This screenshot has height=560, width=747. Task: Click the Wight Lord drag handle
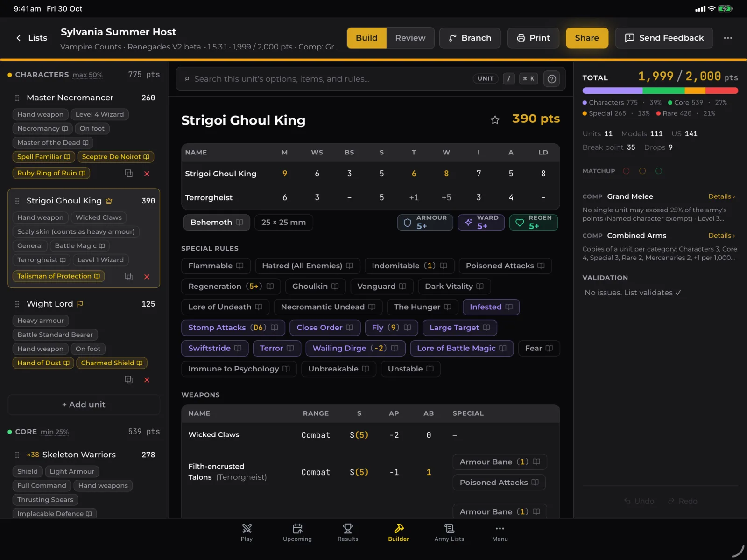coord(17,304)
